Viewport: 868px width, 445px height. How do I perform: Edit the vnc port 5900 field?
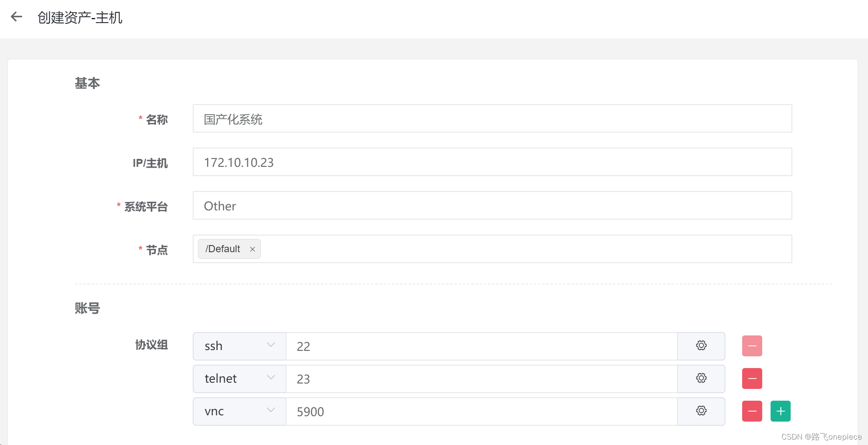(x=481, y=411)
